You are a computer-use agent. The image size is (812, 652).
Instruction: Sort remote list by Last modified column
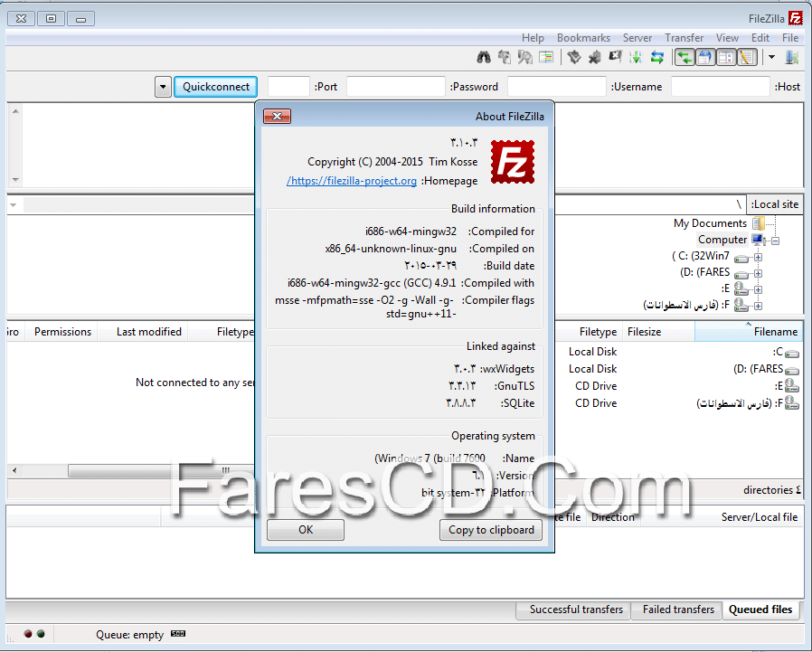(142, 332)
